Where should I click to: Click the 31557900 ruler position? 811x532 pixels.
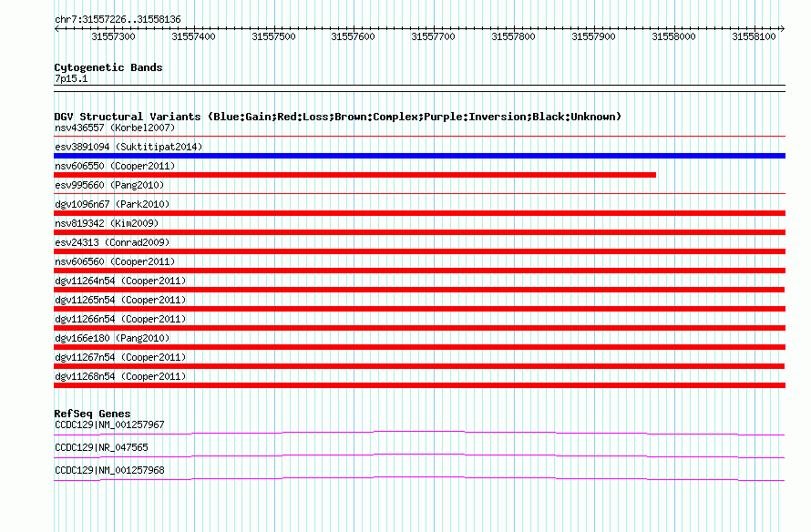tap(593, 36)
